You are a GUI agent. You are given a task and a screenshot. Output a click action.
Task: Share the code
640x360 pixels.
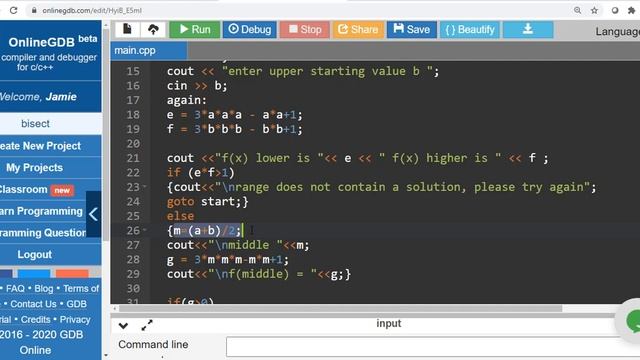coord(358,29)
